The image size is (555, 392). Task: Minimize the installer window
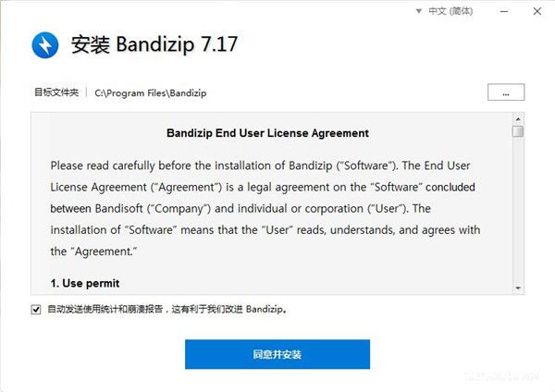click(x=504, y=11)
